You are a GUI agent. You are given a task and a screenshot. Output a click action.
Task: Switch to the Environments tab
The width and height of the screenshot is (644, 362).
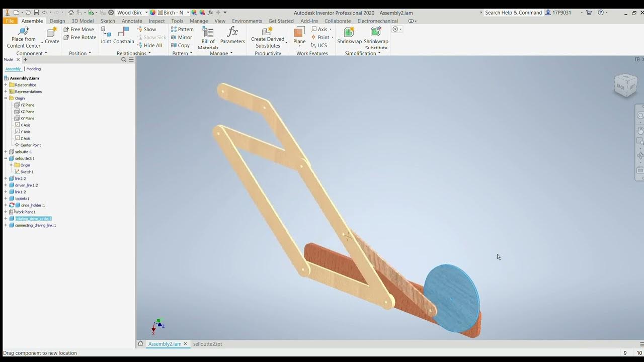tap(247, 21)
